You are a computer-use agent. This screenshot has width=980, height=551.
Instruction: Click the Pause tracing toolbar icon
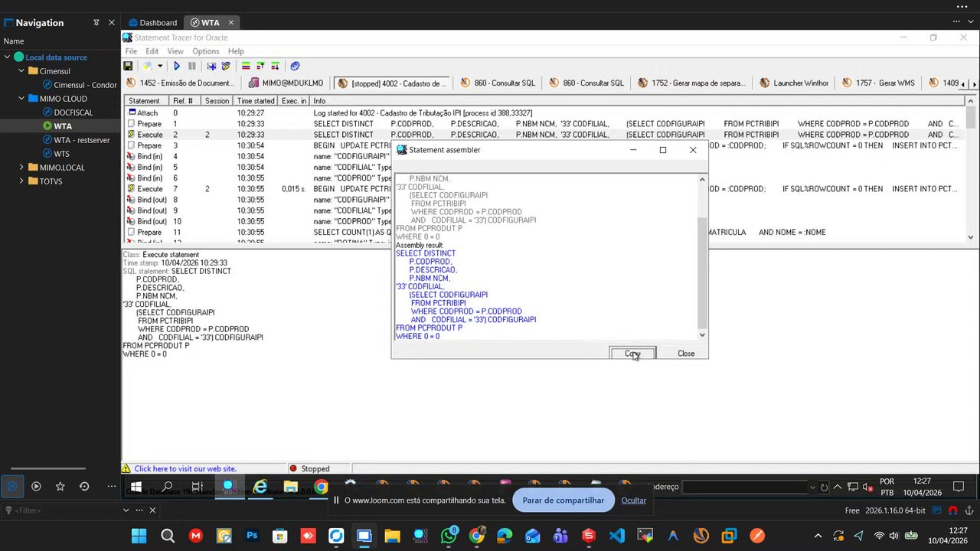coord(191,67)
